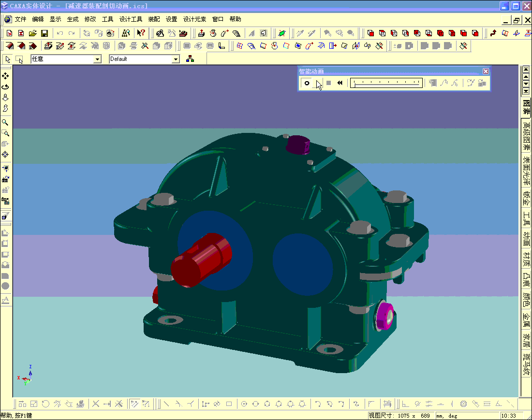
Task: Switch to the 金属 catalog tab
Action: [x=526, y=319]
